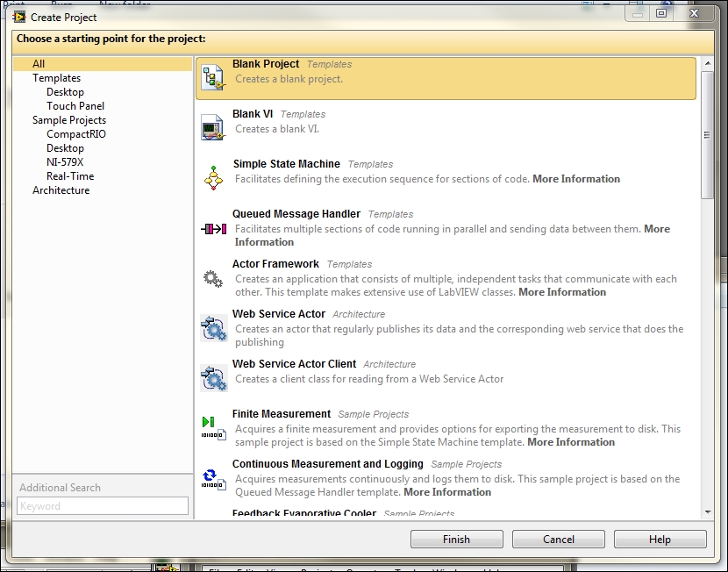This screenshot has height=572, width=728.
Task: Select the NI-579X category
Action: click(65, 162)
